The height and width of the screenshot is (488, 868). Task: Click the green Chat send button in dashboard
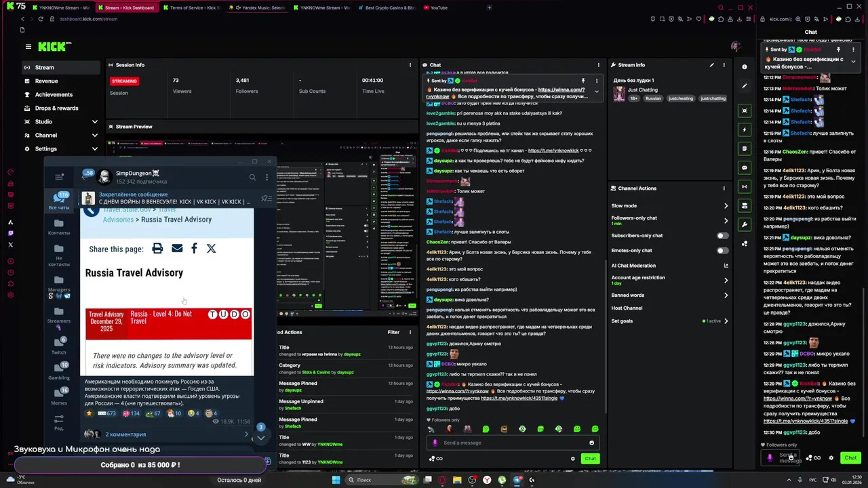(591, 459)
